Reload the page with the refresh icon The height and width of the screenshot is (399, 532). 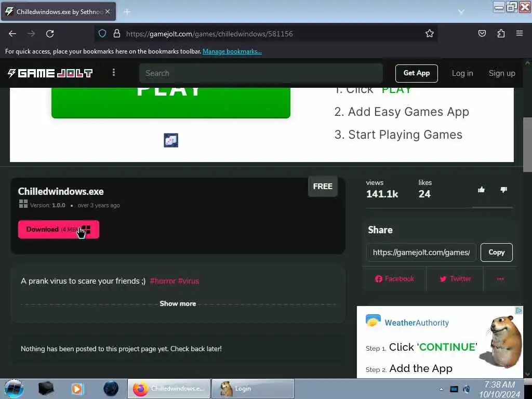pyautogui.click(x=50, y=34)
